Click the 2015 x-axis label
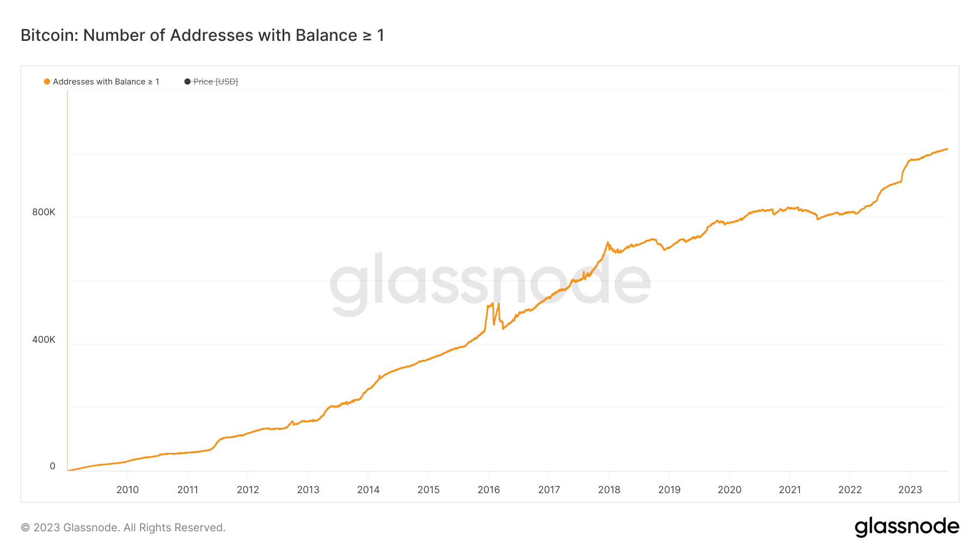Image resolution: width=980 pixels, height=552 pixels. tap(428, 489)
